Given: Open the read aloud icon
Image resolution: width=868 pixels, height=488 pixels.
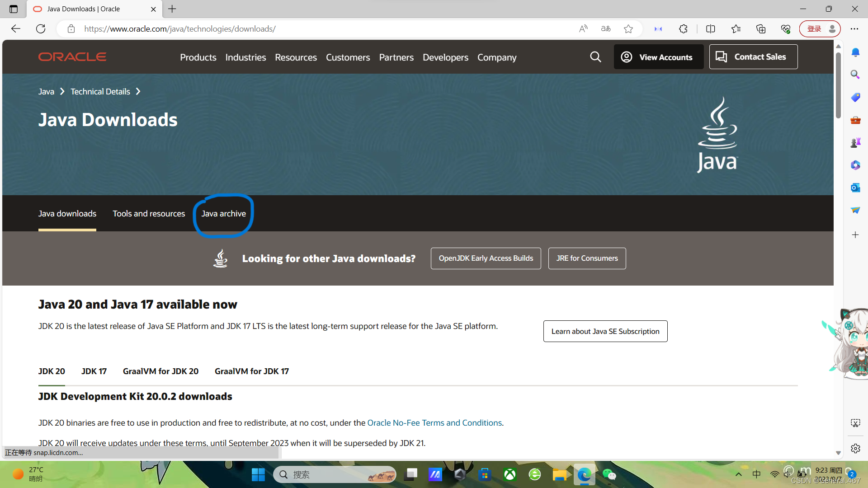Looking at the screenshot, I should pos(583,29).
